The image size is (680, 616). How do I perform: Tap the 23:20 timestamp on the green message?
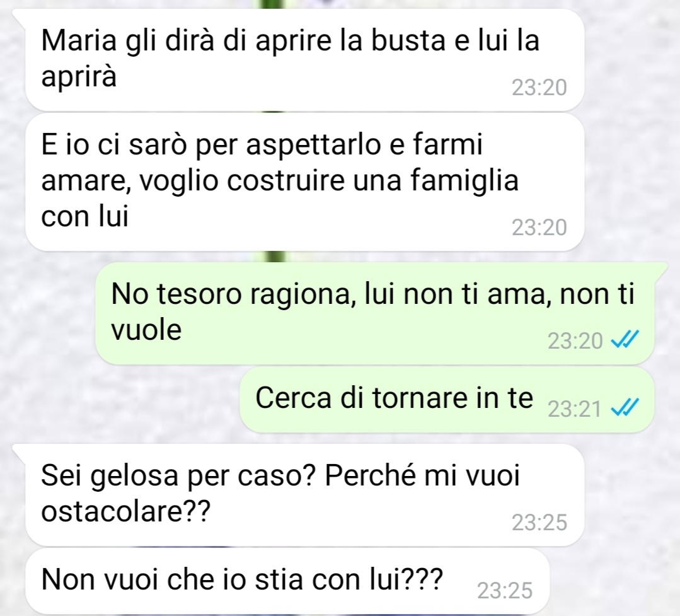(x=575, y=341)
